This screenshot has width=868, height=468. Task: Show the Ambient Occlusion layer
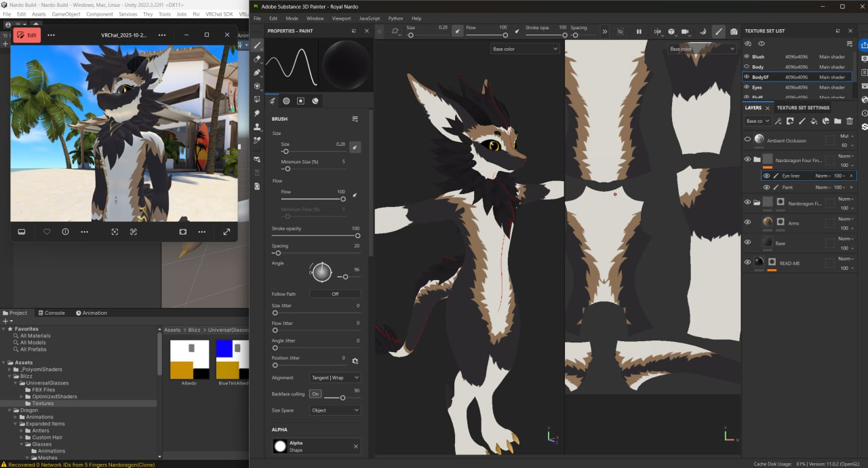747,140
